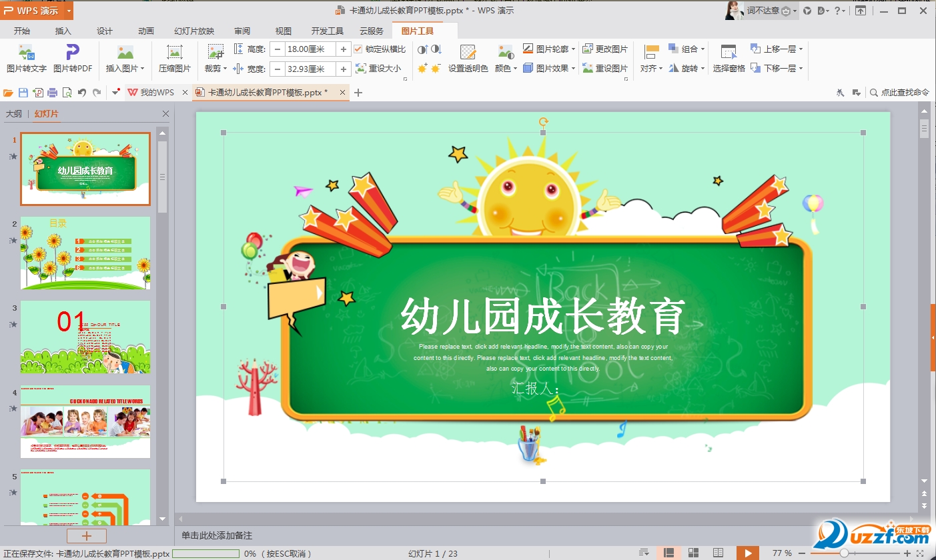Click the width value field 32.93厘米
The height and width of the screenshot is (560, 936).
point(311,69)
